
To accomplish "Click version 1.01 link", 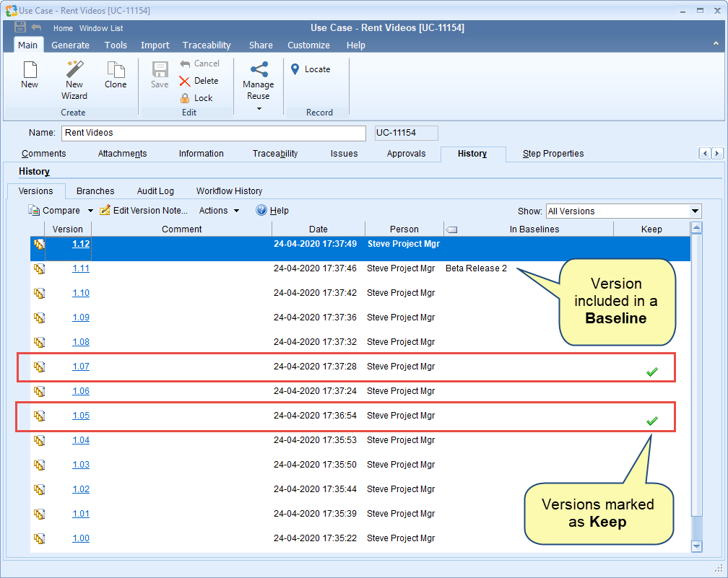I will [x=81, y=514].
